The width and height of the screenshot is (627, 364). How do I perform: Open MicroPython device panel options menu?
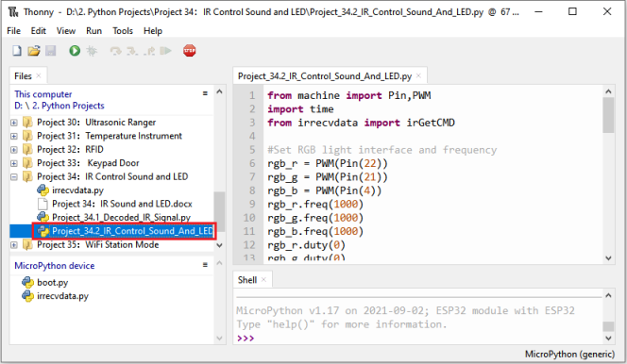pos(205,265)
